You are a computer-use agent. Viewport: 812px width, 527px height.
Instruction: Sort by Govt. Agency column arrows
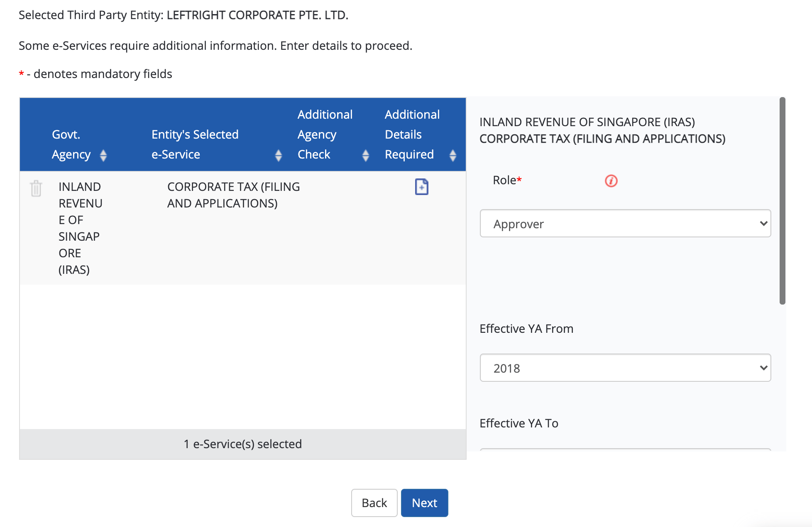[103, 156]
